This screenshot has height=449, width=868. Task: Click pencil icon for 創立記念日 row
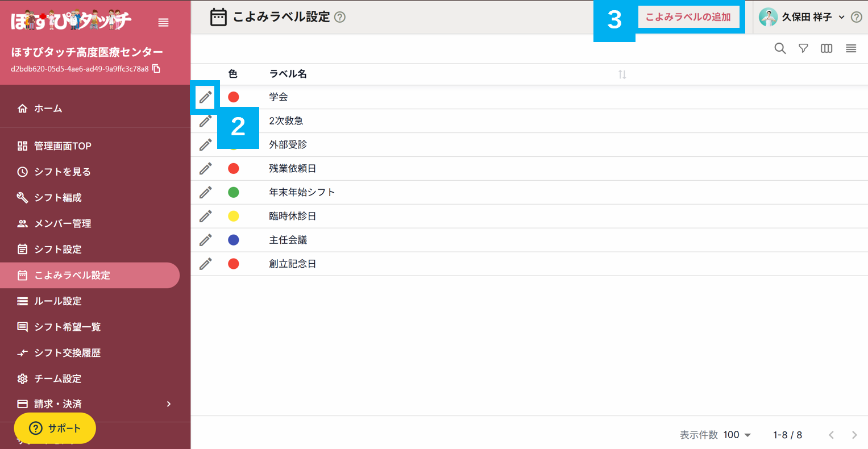pyautogui.click(x=205, y=264)
